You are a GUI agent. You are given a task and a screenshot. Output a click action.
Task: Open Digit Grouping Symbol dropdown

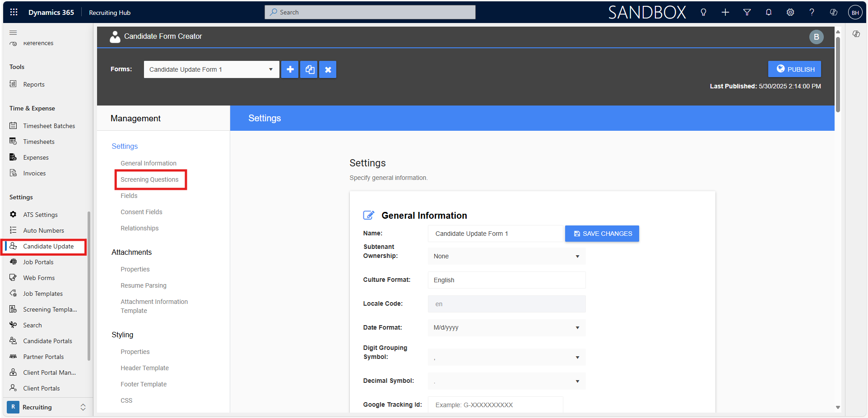506,357
